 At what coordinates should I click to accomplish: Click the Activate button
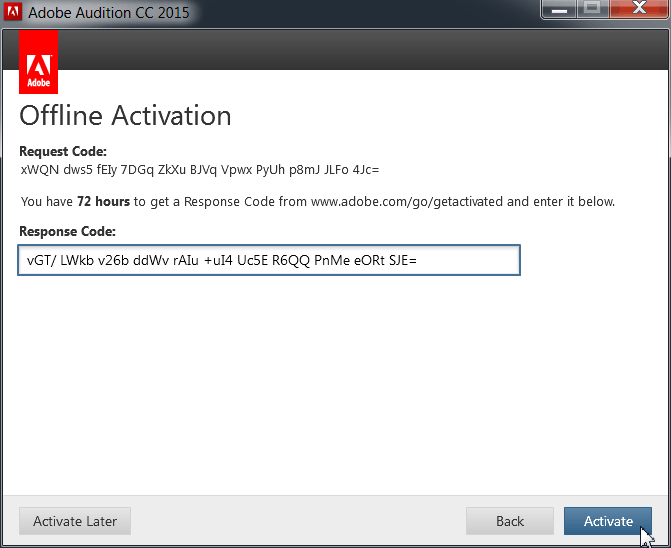[x=608, y=521]
